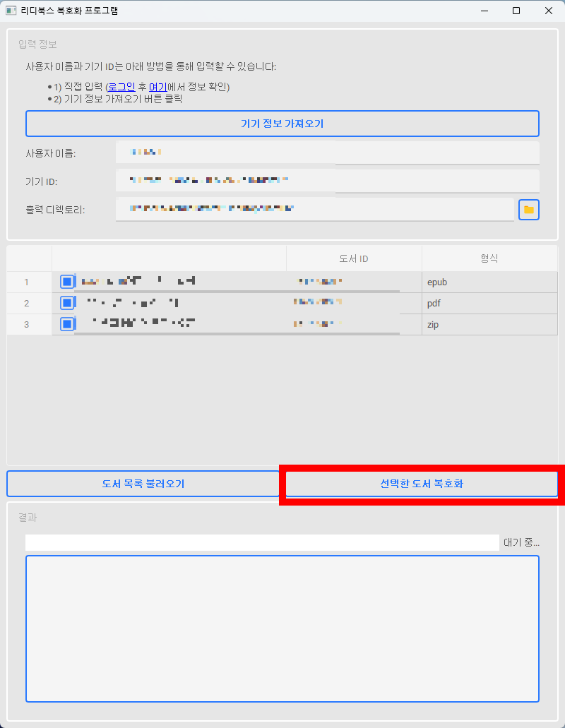
Task: Focus the 사용자 이름 input field
Action: (x=327, y=153)
